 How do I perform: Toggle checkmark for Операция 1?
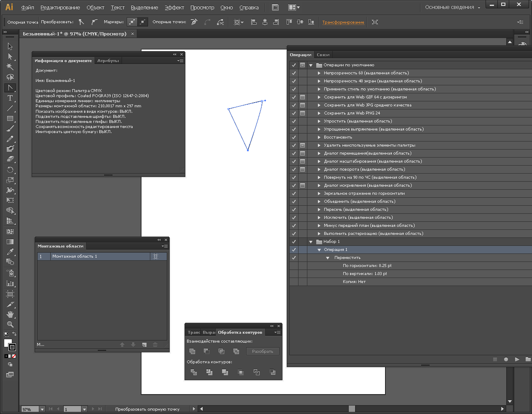[x=294, y=250]
